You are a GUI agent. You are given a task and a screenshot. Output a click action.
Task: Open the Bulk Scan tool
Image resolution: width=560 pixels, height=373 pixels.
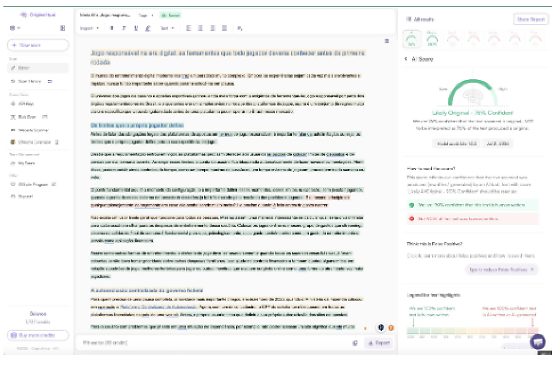pos(29,117)
